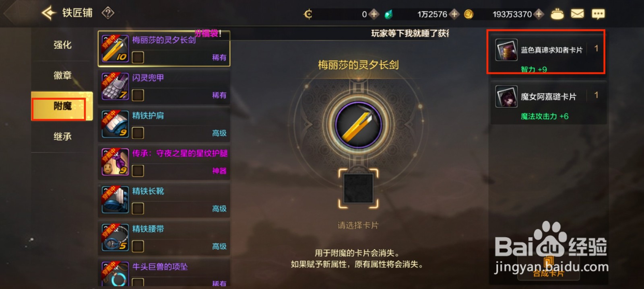Image resolution: width=644 pixels, height=289 pixels.
Task: Open the treasure bag icon
Action: [x=557, y=14]
